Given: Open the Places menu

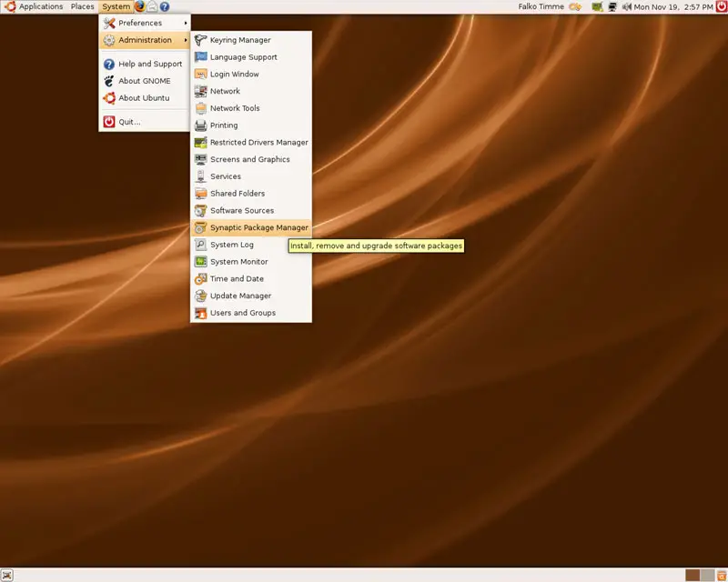Looking at the screenshot, I should coord(82,6).
